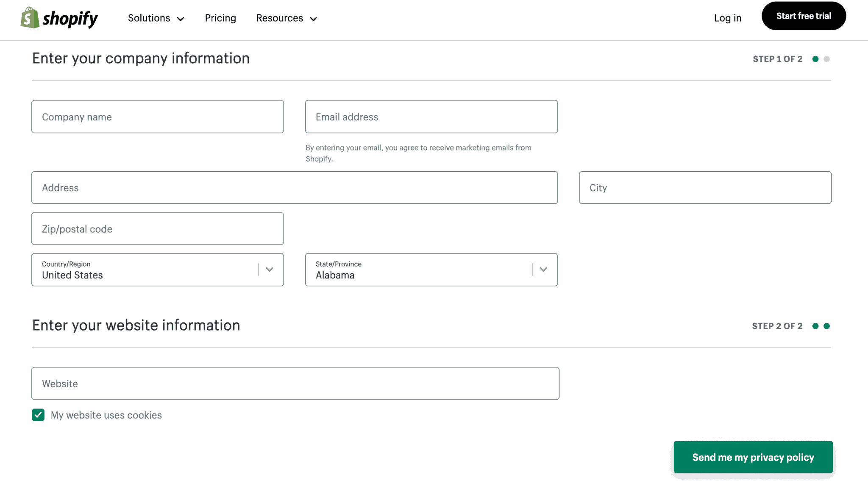Click the green Step 1 progress dot
Image resolution: width=868 pixels, height=481 pixels.
(x=816, y=59)
